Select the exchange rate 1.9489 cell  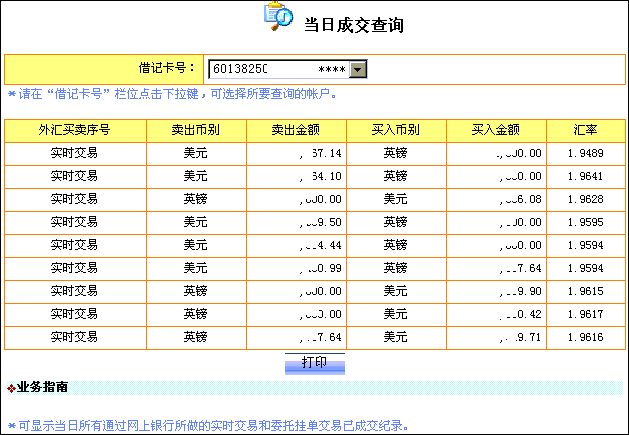coord(586,154)
